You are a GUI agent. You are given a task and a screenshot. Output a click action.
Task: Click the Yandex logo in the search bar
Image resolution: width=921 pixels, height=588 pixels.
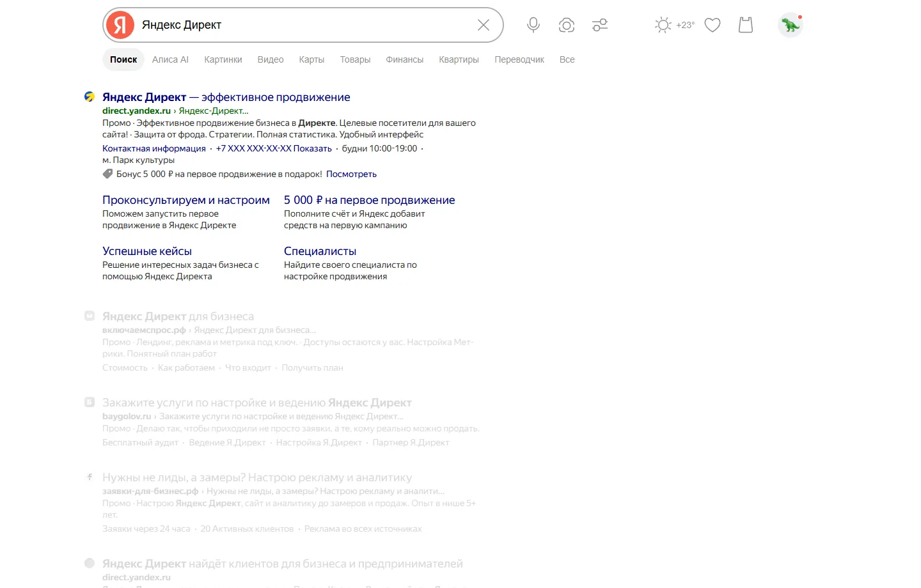pyautogui.click(x=120, y=25)
